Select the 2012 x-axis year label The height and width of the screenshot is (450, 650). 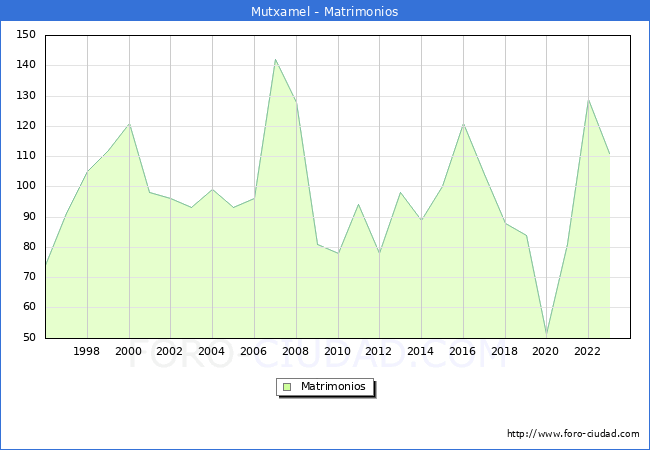[378, 351]
